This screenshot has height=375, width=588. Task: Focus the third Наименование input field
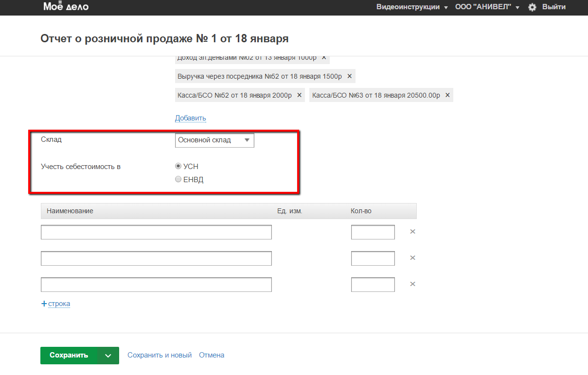pos(156,285)
